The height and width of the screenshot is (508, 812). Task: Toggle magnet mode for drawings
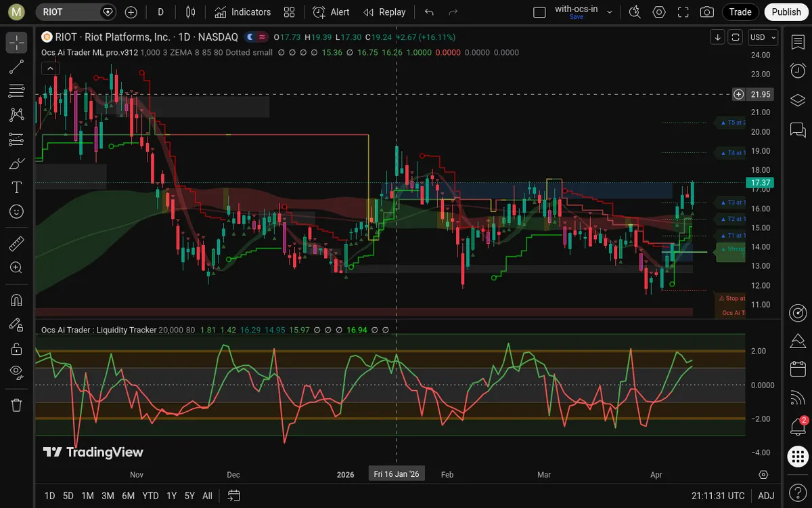(x=17, y=300)
